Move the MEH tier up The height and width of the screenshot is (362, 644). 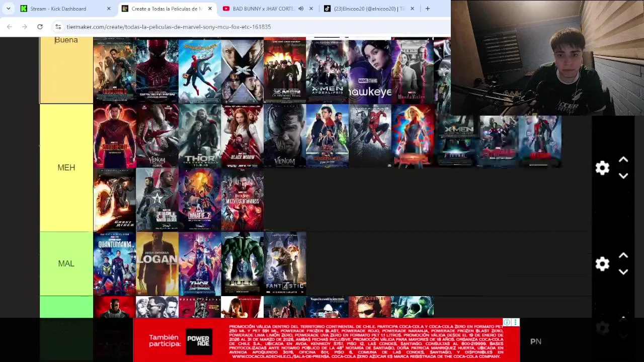pos(623,160)
